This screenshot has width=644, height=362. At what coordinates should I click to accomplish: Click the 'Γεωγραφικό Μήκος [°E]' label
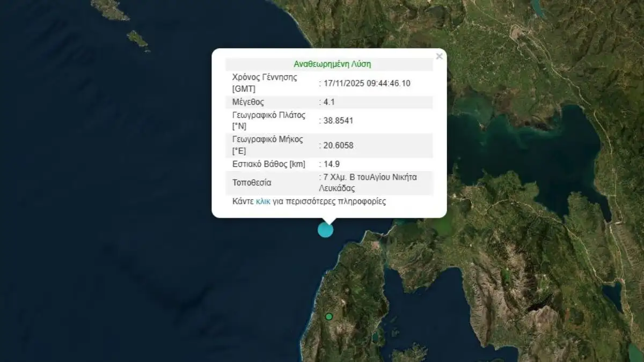coord(267,145)
